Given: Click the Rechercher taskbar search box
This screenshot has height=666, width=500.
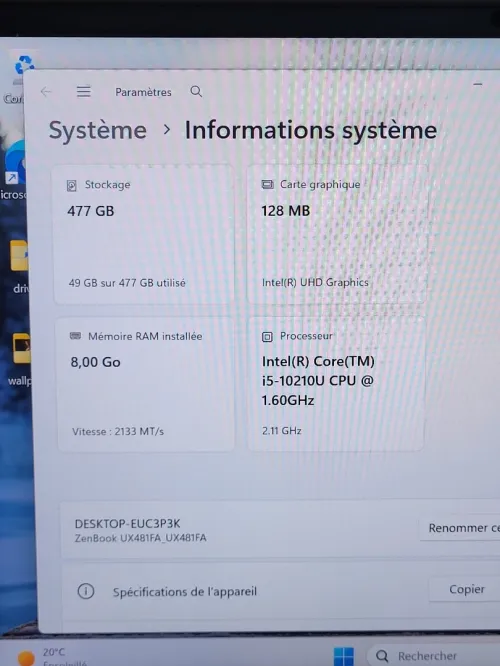Looking at the screenshot, I should coord(433,656).
